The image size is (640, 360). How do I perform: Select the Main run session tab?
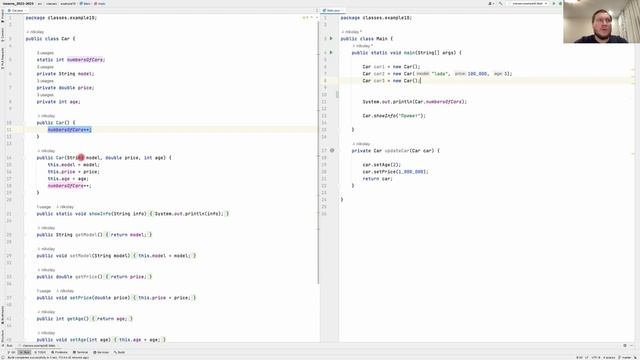click(38, 346)
